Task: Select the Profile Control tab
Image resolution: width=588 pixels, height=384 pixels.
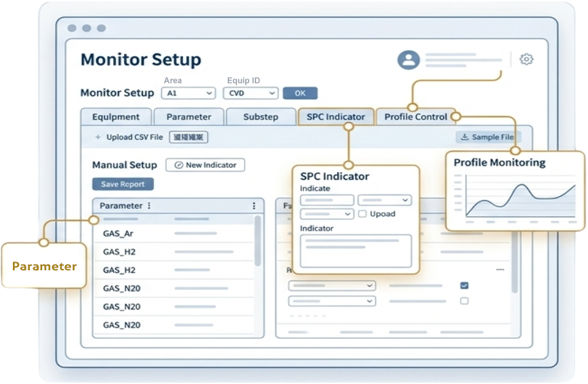Action: tap(415, 116)
